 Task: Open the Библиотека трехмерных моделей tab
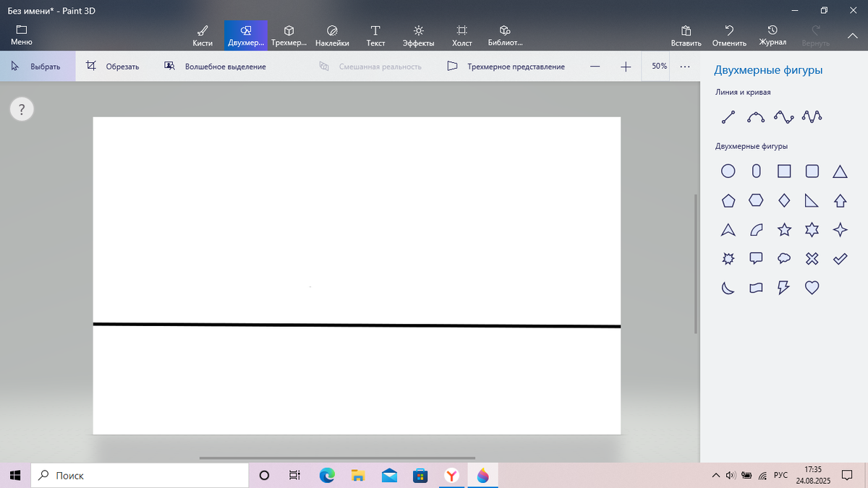pyautogui.click(x=505, y=35)
